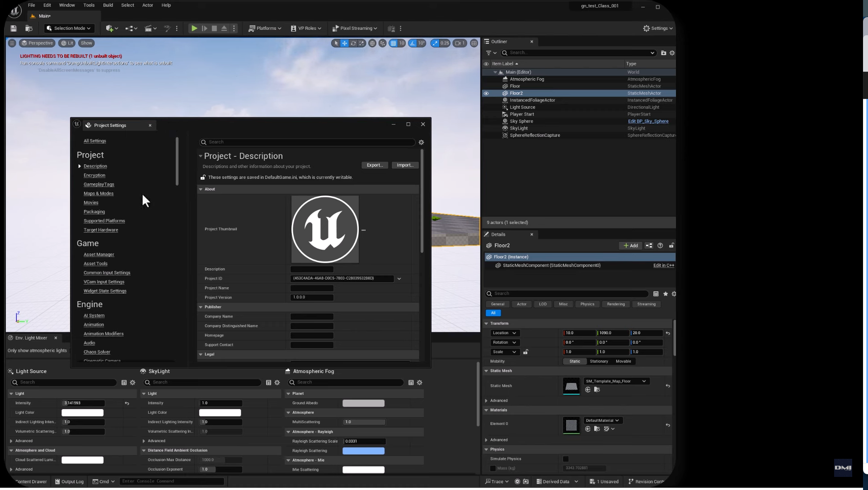Click the Rayleigh Scattering blue color swatch
868x490 pixels.
pyautogui.click(x=363, y=451)
